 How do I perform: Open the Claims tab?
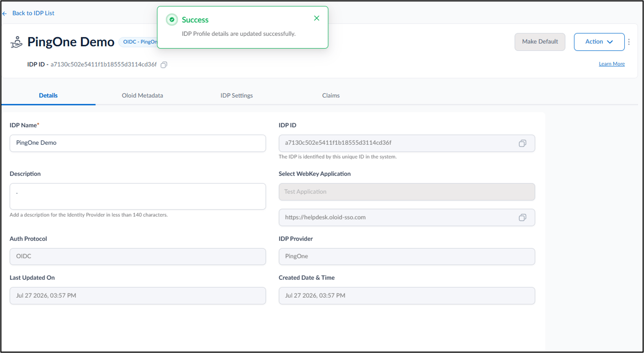[331, 95]
